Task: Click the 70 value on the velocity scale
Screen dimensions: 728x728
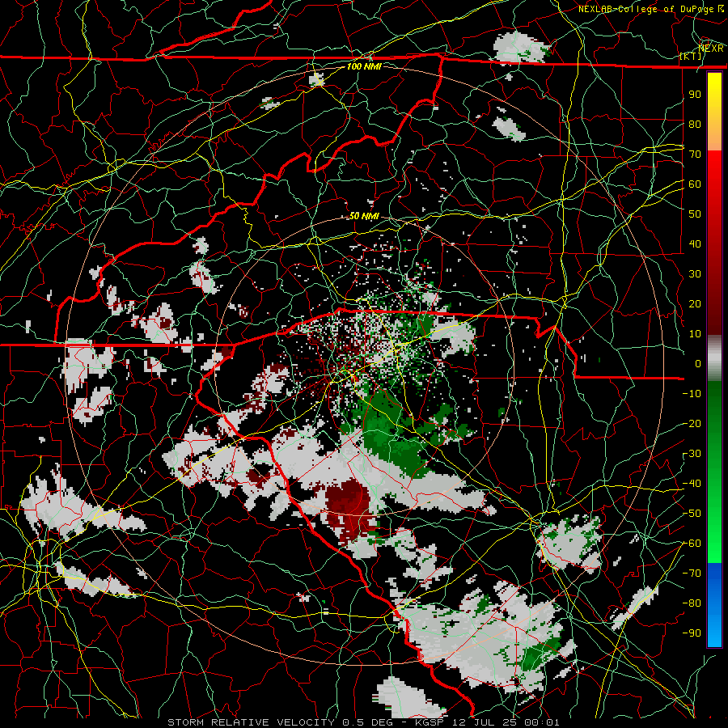Action: pyautogui.click(x=695, y=154)
